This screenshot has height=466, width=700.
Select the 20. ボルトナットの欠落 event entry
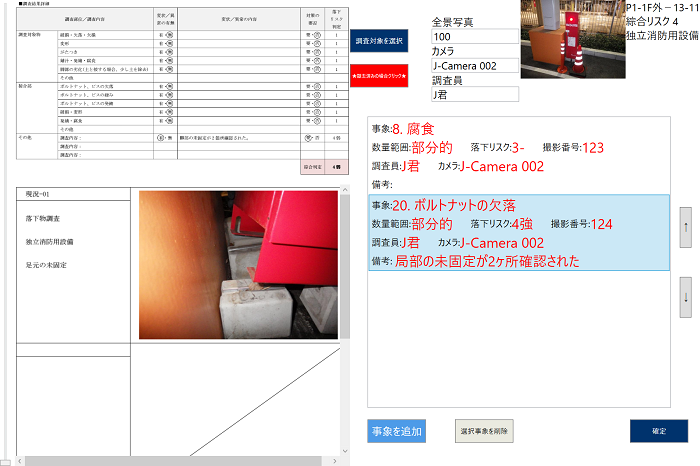[519, 233]
